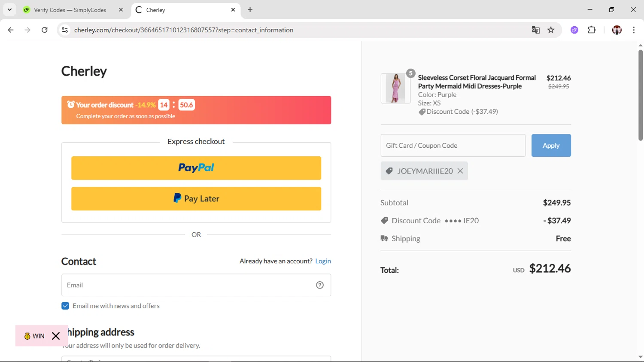Open the Extensions puzzle menu
The width and height of the screenshot is (644, 362).
coord(592,30)
